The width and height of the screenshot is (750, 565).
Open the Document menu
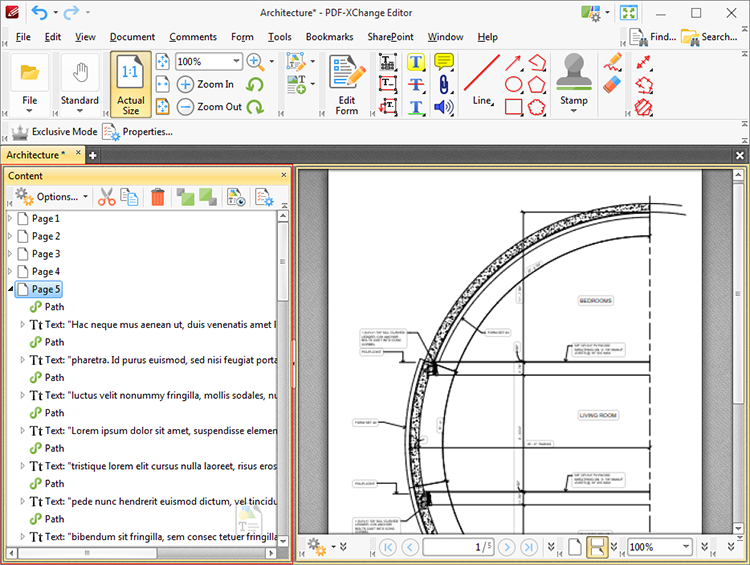tap(132, 37)
